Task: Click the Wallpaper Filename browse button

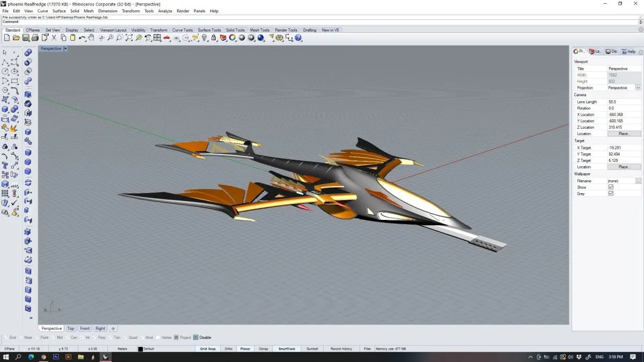Action: point(638,181)
